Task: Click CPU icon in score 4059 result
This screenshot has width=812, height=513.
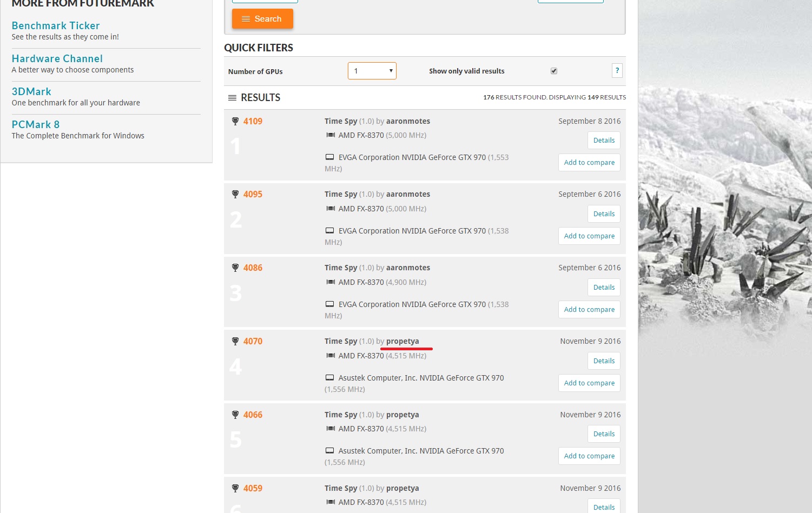Action: 331,502
